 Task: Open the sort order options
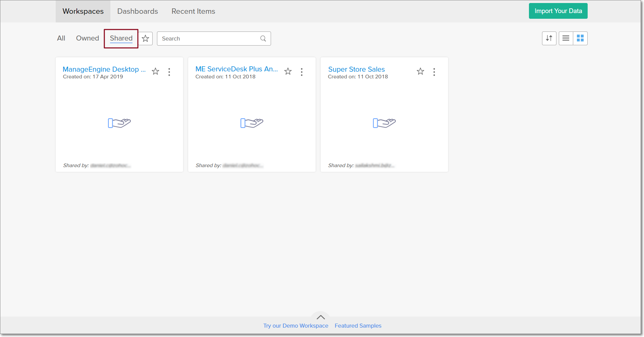(x=549, y=38)
